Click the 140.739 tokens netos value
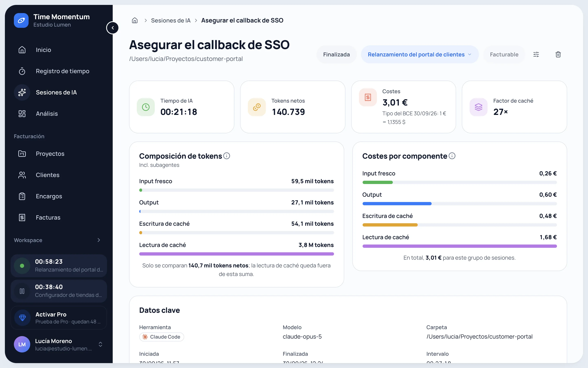 pyautogui.click(x=288, y=112)
